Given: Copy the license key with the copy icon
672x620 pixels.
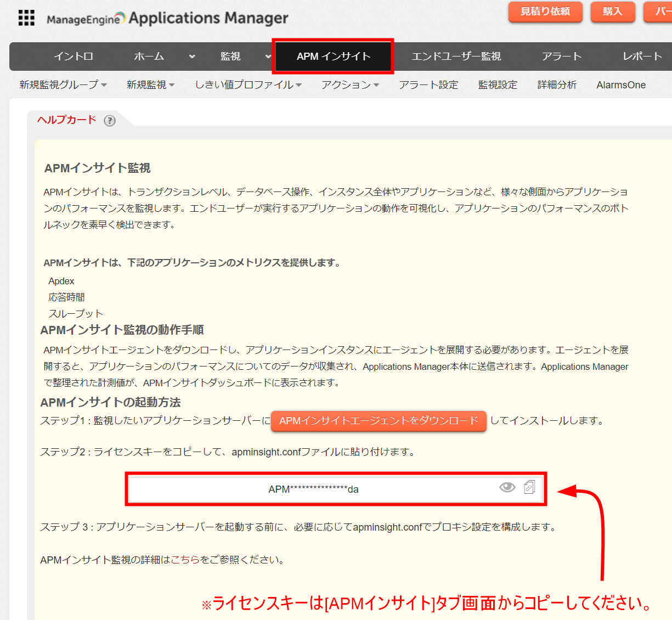Looking at the screenshot, I should pos(529,487).
